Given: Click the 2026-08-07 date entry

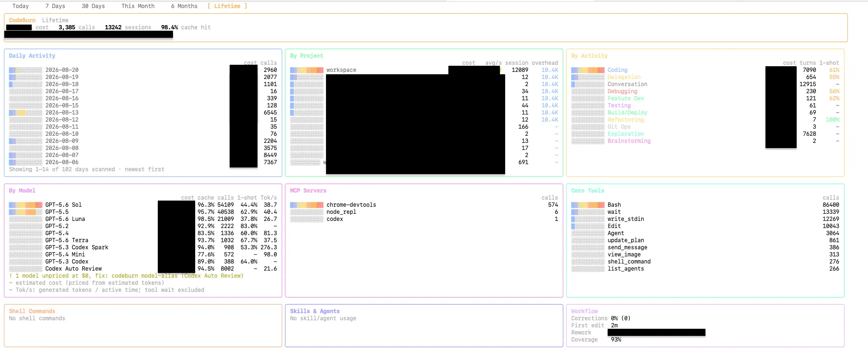Looking at the screenshot, I should coord(62,155).
